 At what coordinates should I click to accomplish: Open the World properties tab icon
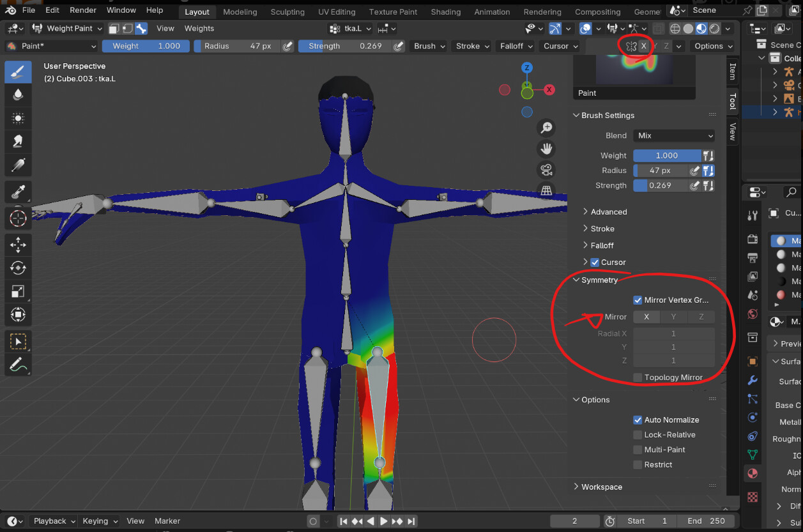(x=753, y=314)
